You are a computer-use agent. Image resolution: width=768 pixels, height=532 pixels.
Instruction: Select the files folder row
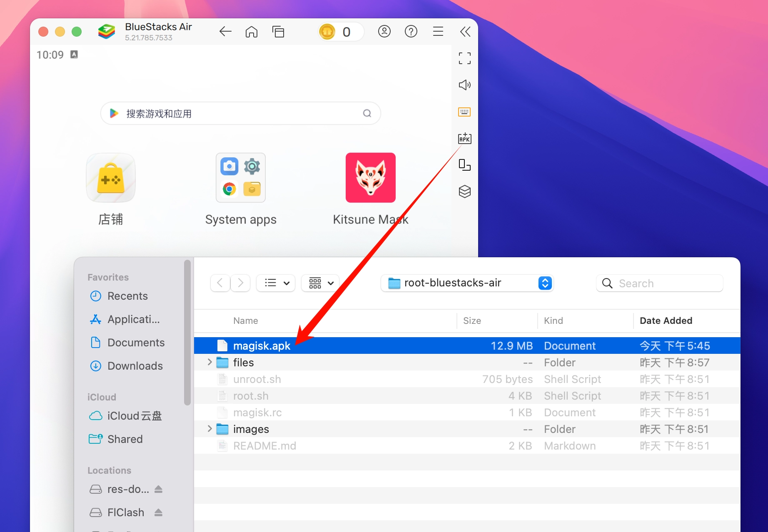(467, 362)
